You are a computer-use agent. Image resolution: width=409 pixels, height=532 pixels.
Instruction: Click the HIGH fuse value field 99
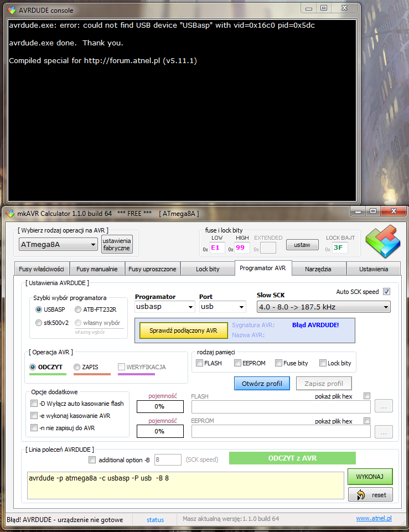point(242,247)
